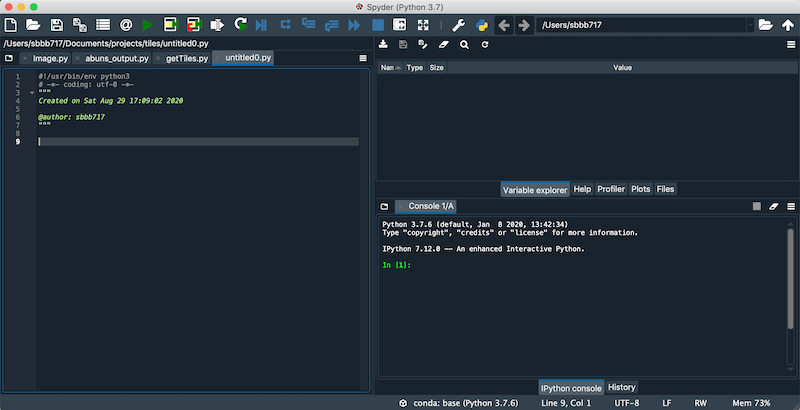Save the current file
This screenshot has width=800, height=410.
[x=57, y=24]
